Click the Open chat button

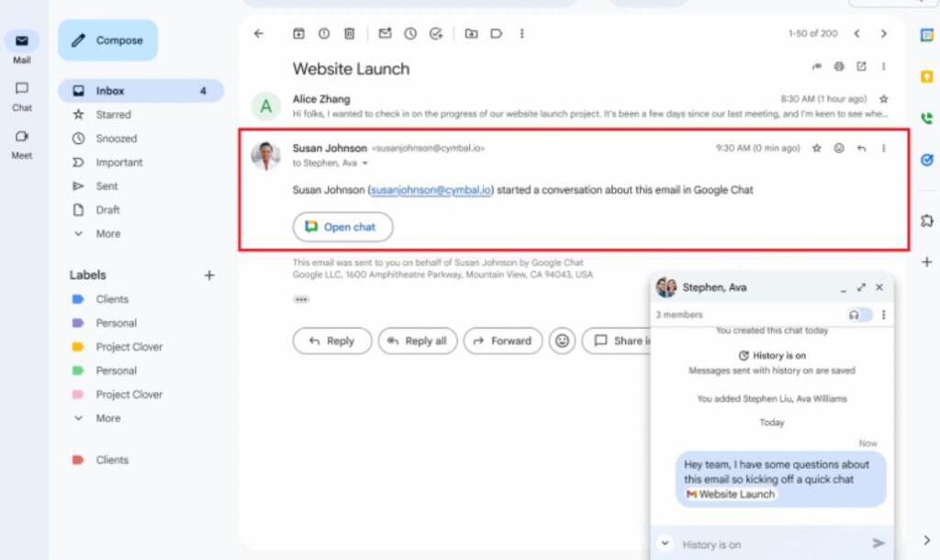pyautogui.click(x=342, y=227)
